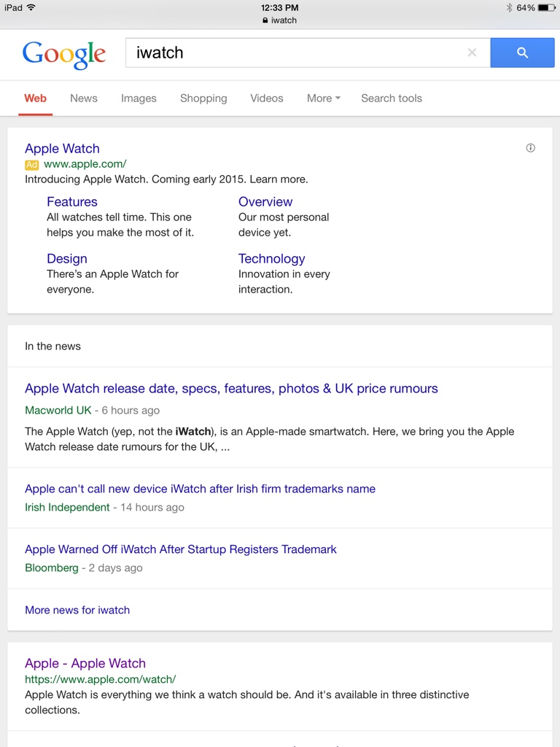Open the Videos tab
Image resolution: width=560 pixels, height=747 pixels.
pos(267,98)
